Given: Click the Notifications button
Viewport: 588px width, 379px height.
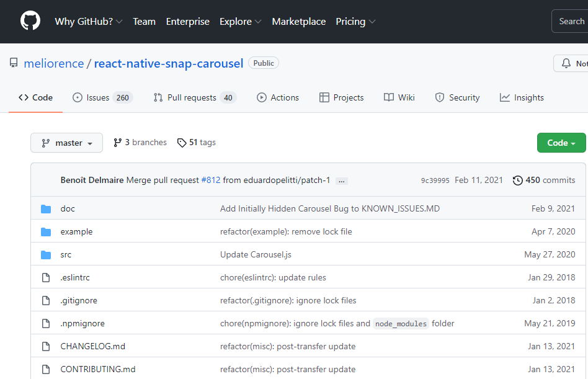Looking at the screenshot, I should tap(571, 63).
